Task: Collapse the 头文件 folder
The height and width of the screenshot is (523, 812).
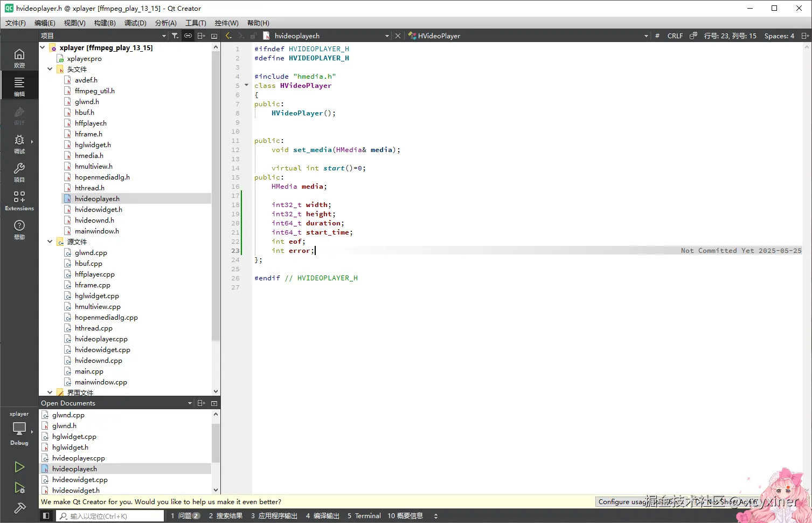Action: (x=50, y=69)
